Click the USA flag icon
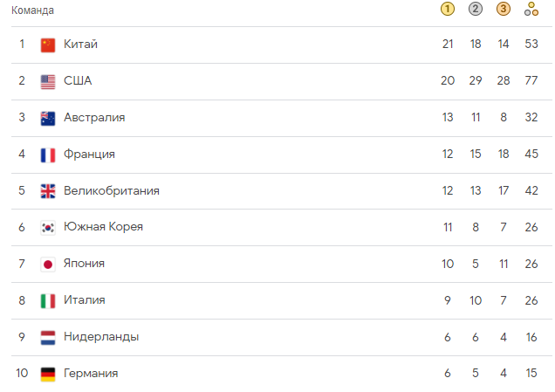The image size is (555, 392). (48, 82)
